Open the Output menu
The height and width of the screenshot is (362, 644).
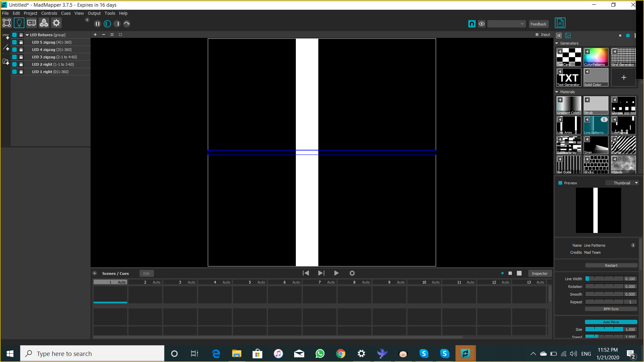pos(94,13)
